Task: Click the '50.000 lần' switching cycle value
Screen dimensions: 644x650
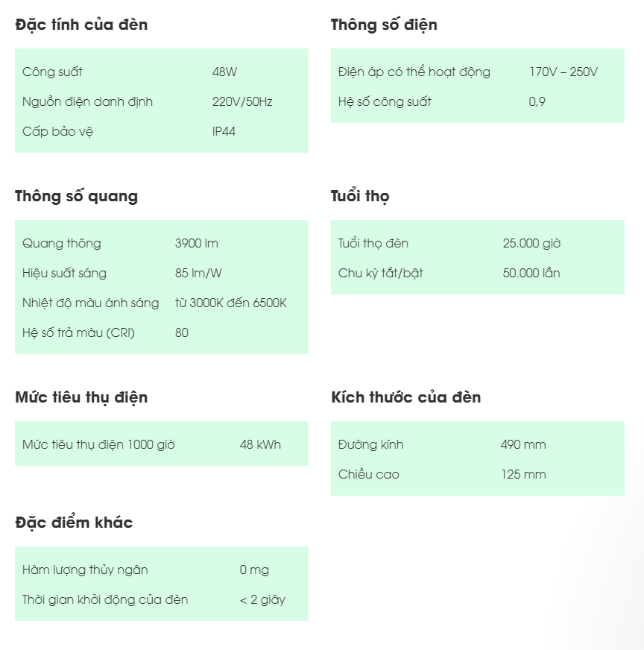Action: 531,273
